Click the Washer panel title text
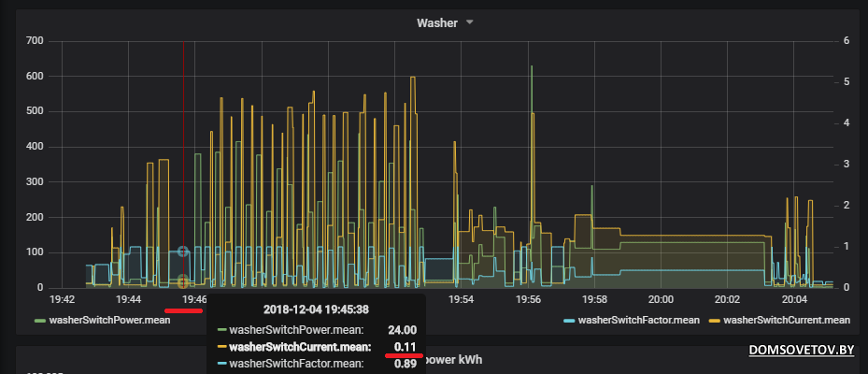The width and height of the screenshot is (868, 374). coord(437,22)
